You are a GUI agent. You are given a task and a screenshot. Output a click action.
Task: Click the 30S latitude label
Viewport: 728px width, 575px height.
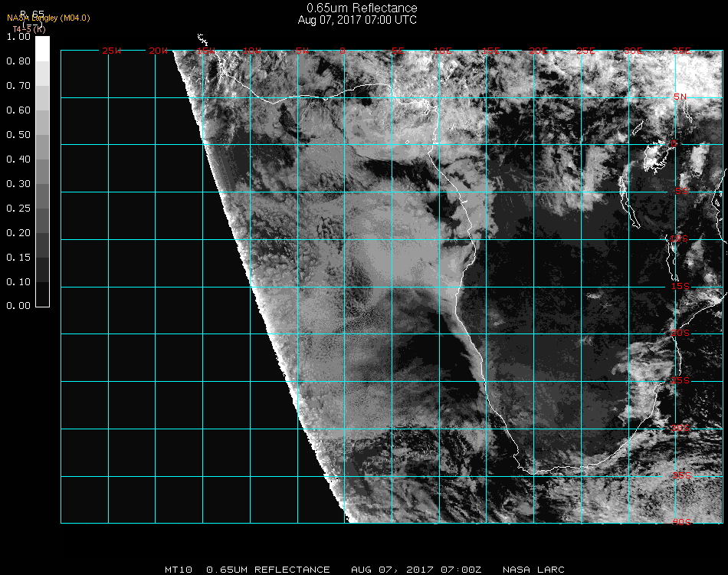click(680, 428)
